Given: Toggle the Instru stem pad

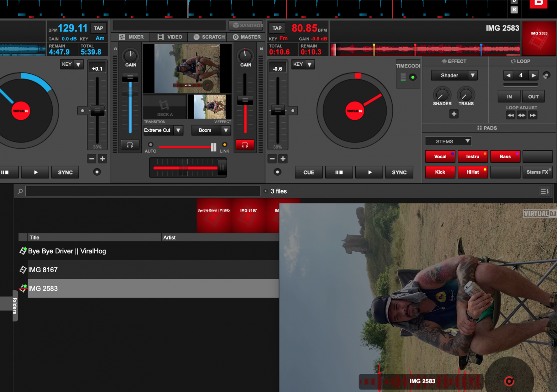Looking at the screenshot, I should (473, 156).
